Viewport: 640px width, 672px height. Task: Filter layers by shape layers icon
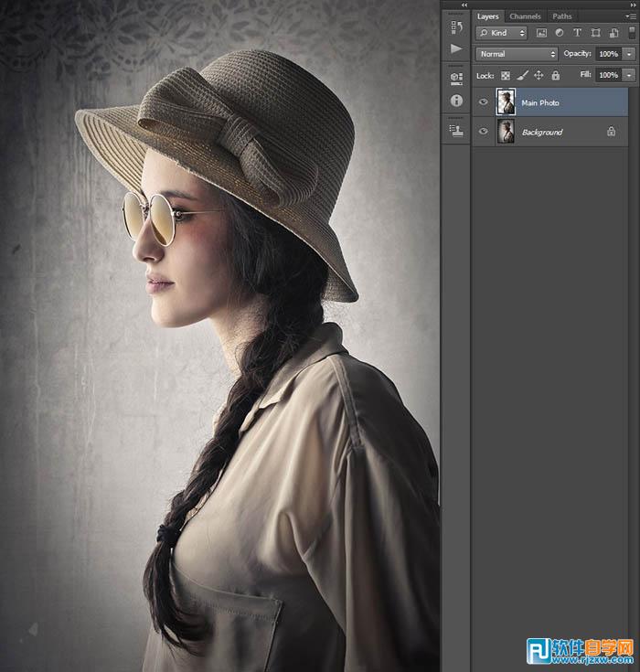click(x=594, y=33)
